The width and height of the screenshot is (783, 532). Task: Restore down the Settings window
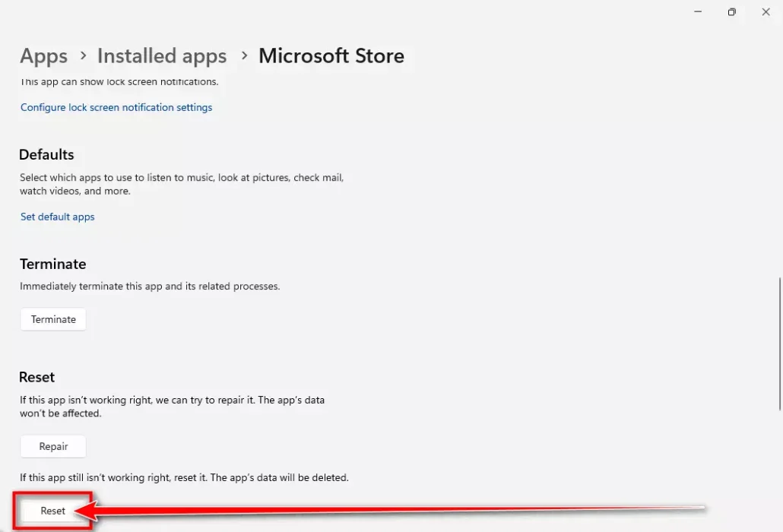coord(732,12)
